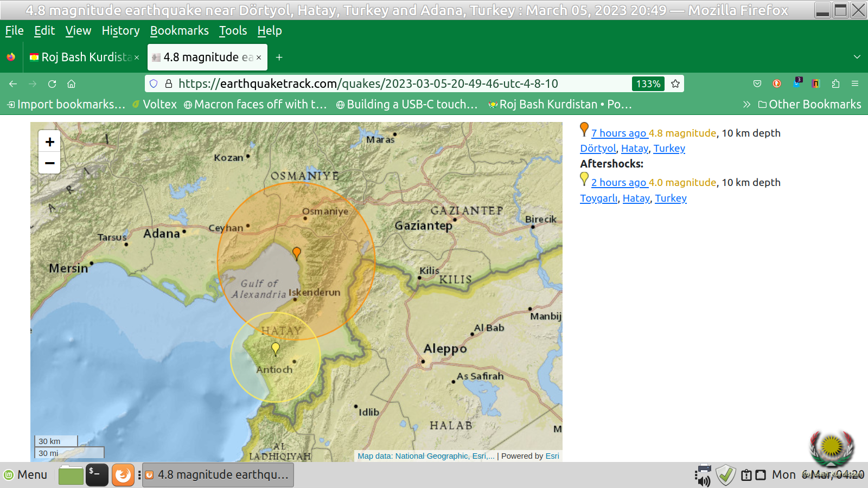Click the yellow aftershock marker near Antioch
Image resolution: width=868 pixels, height=488 pixels.
[276, 348]
